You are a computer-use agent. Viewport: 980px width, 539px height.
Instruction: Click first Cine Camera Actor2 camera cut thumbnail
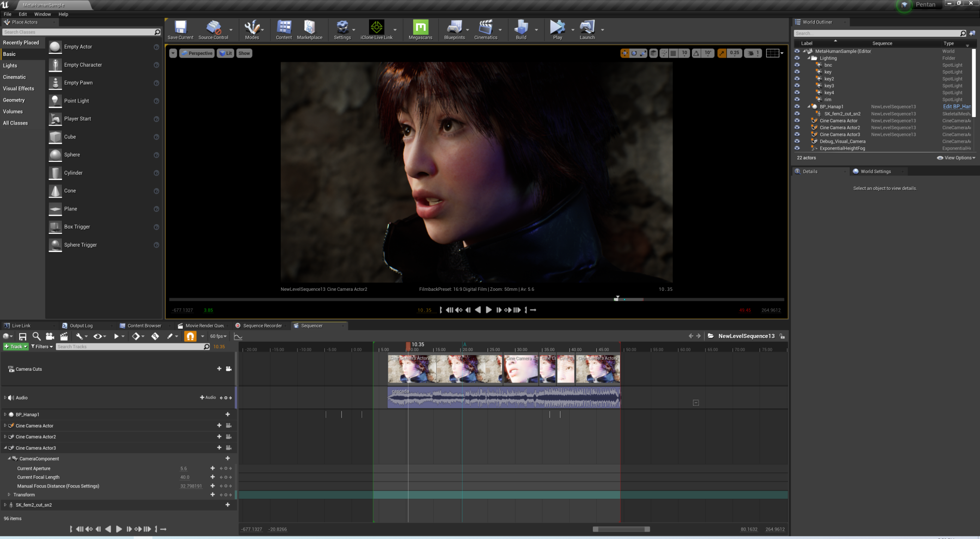(x=412, y=369)
